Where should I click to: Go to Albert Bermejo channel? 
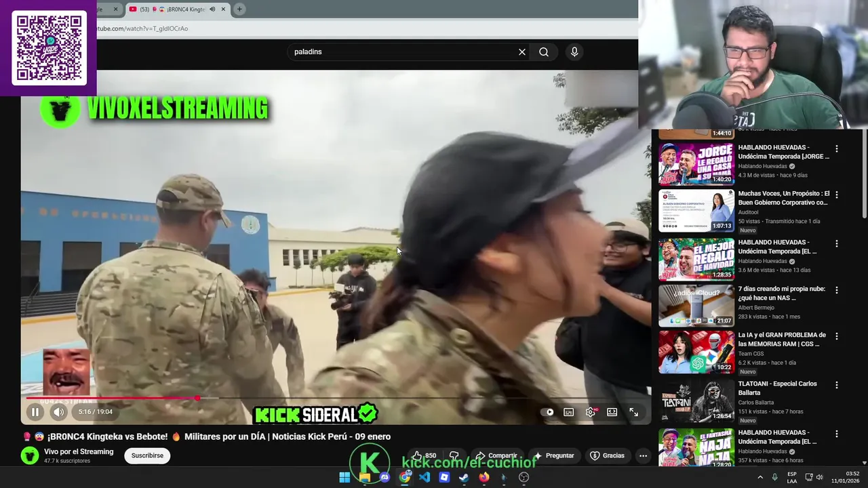tap(757, 308)
